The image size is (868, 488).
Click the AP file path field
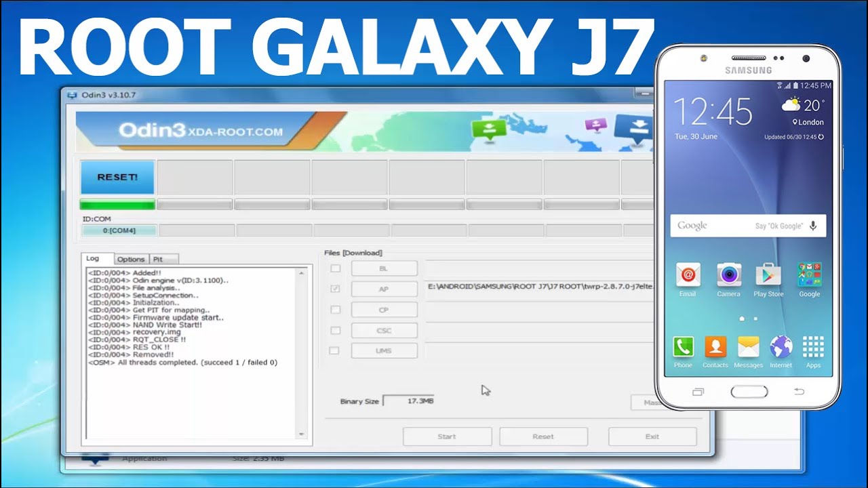540,287
